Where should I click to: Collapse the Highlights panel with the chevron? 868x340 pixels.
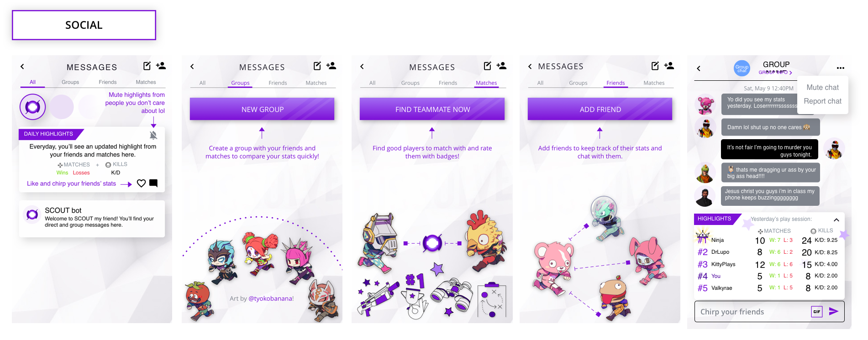[x=836, y=220]
